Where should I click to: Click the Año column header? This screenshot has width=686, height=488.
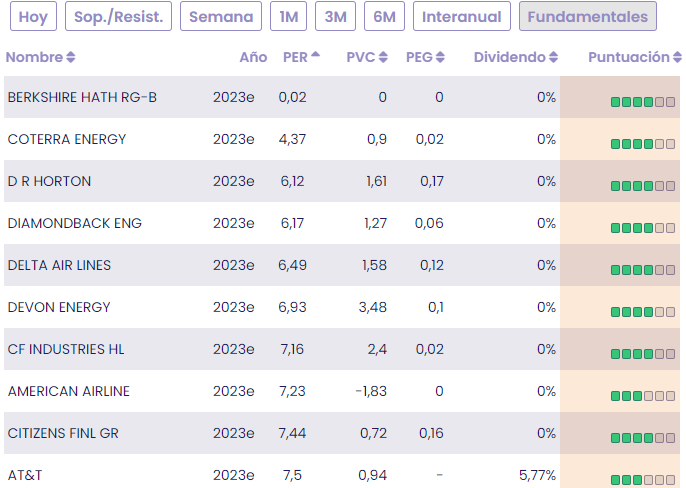[x=253, y=58]
